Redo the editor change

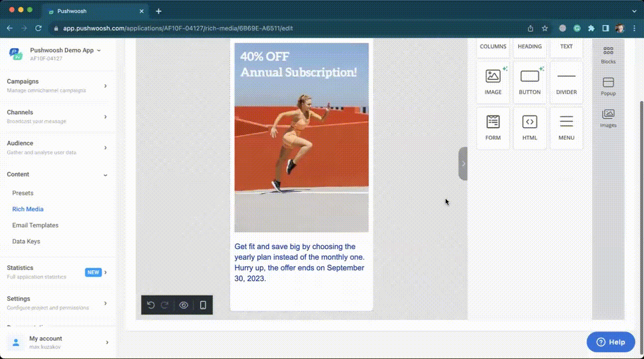click(164, 305)
